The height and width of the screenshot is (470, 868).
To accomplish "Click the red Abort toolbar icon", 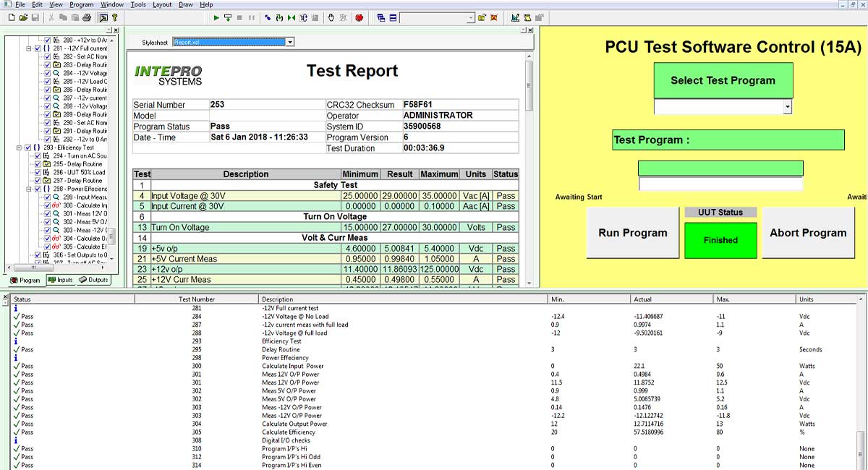I will pyautogui.click(x=359, y=17).
